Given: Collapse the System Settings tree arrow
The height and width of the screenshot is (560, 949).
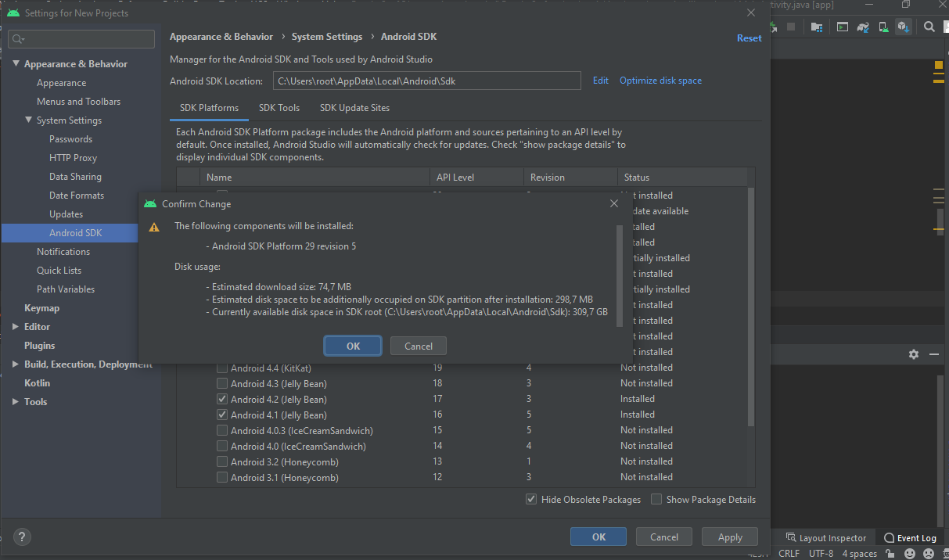Looking at the screenshot, I should (28, 120).
